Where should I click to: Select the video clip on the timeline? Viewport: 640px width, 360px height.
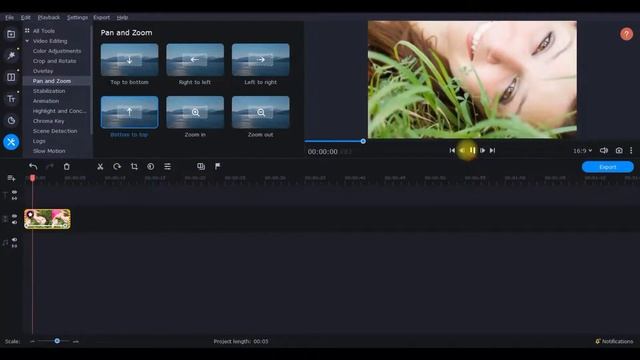[47, 219]
